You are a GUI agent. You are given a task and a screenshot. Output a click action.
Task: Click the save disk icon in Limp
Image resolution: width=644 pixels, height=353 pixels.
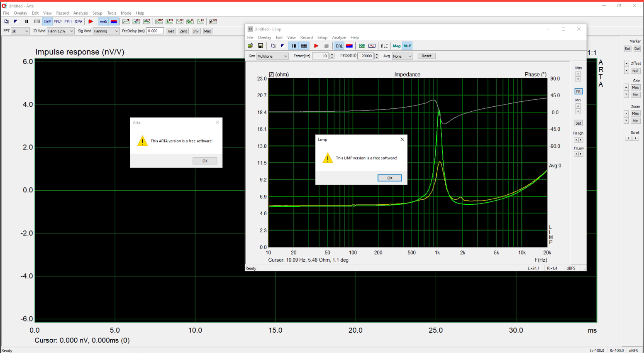[261, 46]
